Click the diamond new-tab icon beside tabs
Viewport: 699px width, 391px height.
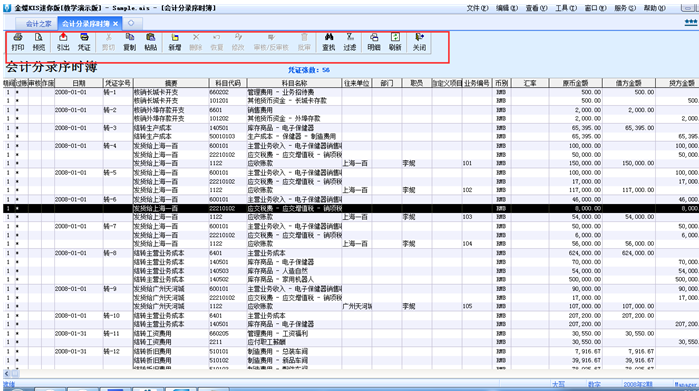(x=131, y=23)
